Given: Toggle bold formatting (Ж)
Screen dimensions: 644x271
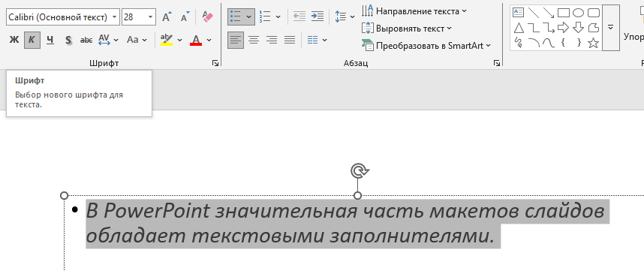Looking at the screenshot, I should pos(14,40).
